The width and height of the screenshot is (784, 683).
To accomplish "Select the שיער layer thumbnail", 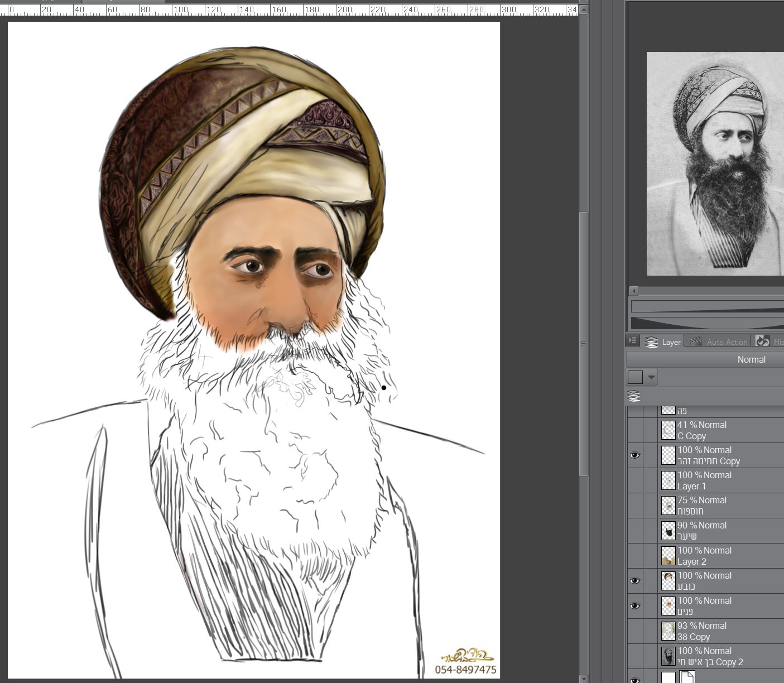I will coord(668,531).
